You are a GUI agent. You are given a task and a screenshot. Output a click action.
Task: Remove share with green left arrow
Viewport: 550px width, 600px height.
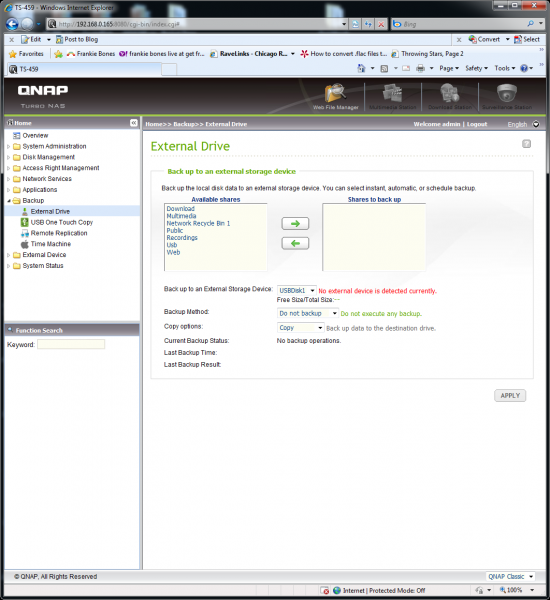point(295,243)
